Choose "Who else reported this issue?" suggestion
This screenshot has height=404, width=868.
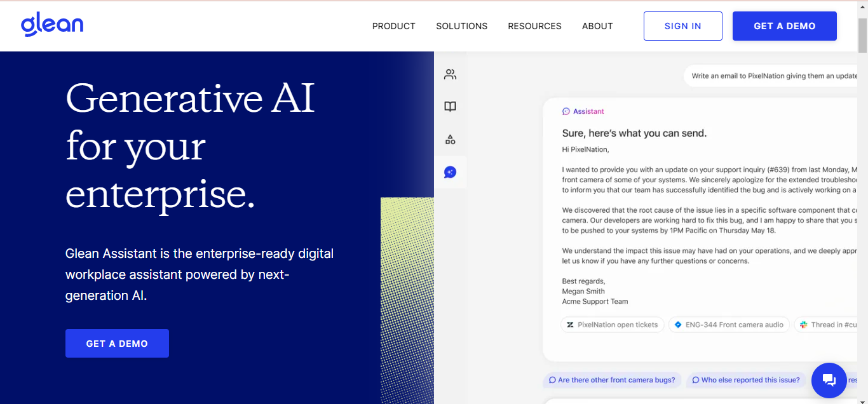746,380
